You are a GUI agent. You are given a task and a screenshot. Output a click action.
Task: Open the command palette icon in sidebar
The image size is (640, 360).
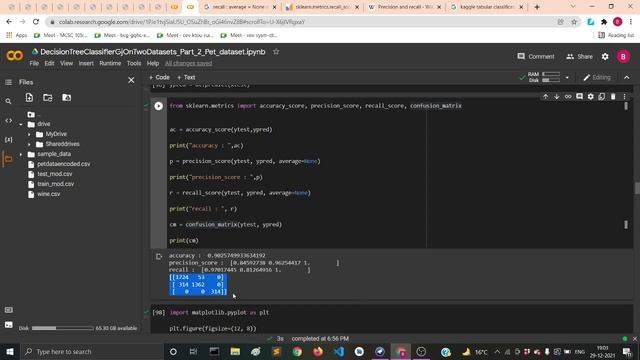click(9, 310)
